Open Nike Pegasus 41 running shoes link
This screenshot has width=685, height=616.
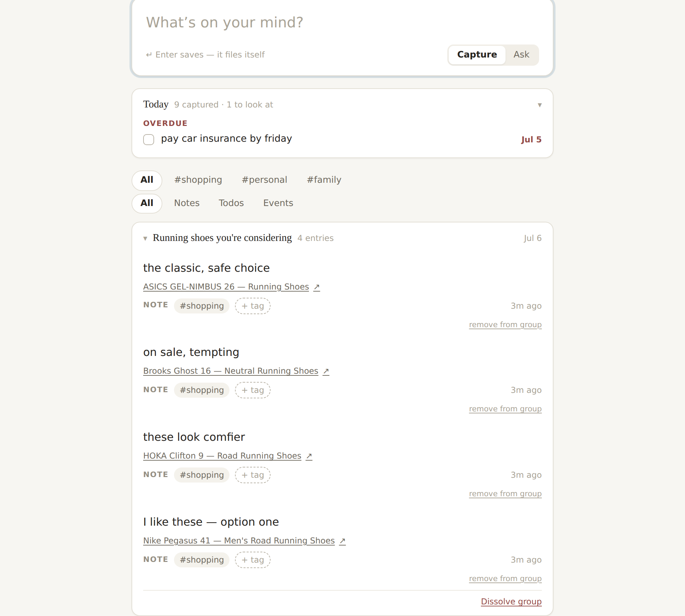239,541
